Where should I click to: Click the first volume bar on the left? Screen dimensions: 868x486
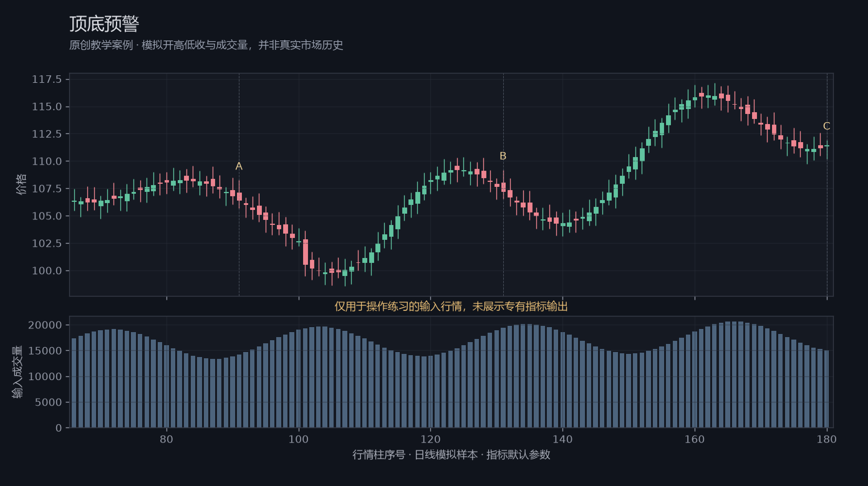(x=74, y=383)
